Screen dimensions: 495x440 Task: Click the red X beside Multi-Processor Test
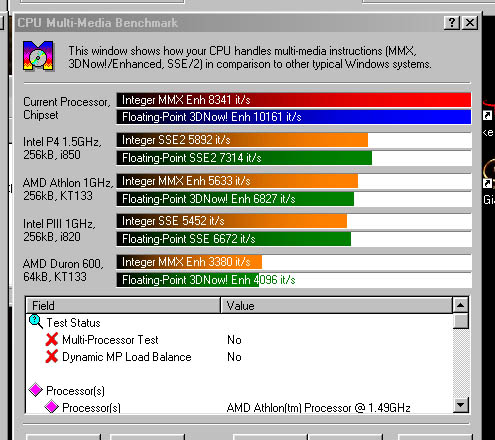52,339
